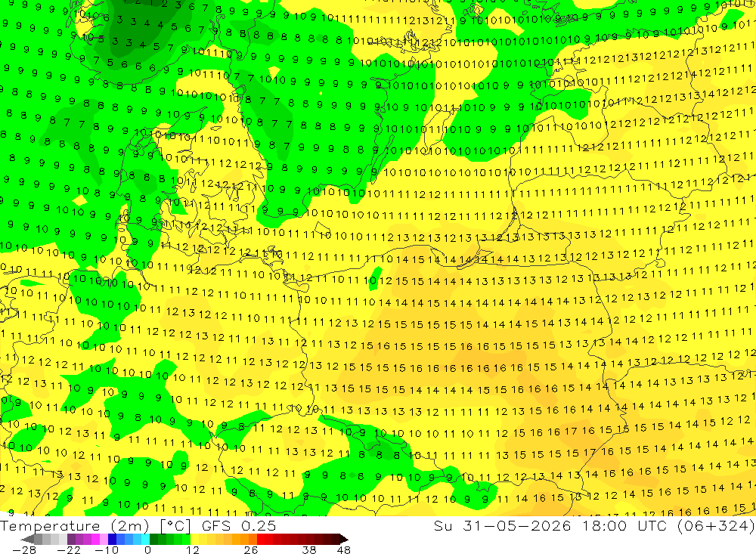Click the cyan legend swatch above 0
756x554 pixels.
click(x=145, y=539)
